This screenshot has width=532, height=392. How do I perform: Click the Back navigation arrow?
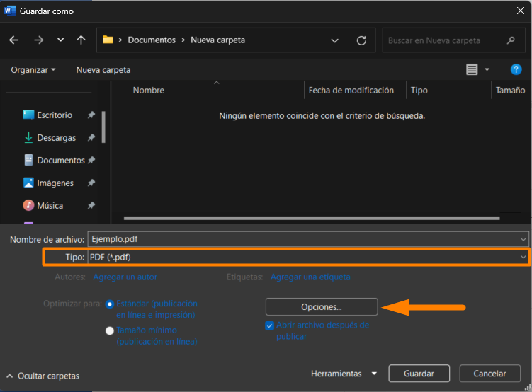coord(14,40)
